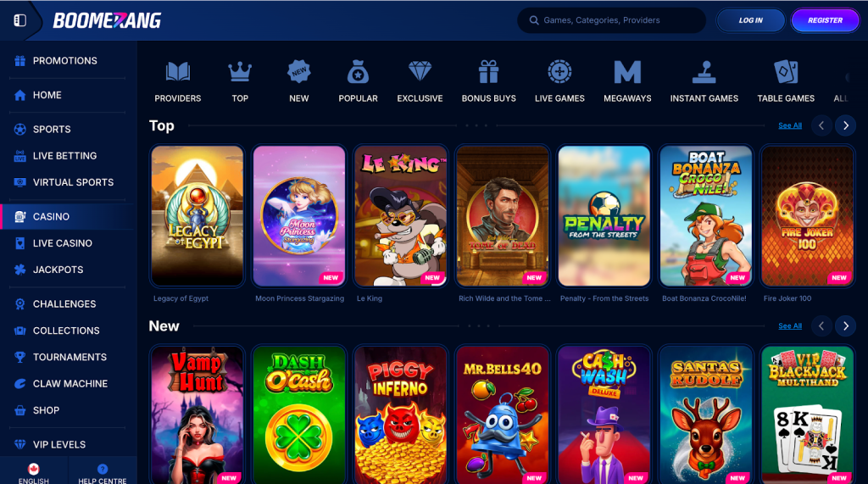Image resolution: width=868 pixels, height=484 pixels.
Task: Open the Live Games chip icon
Action: (559, 72)
